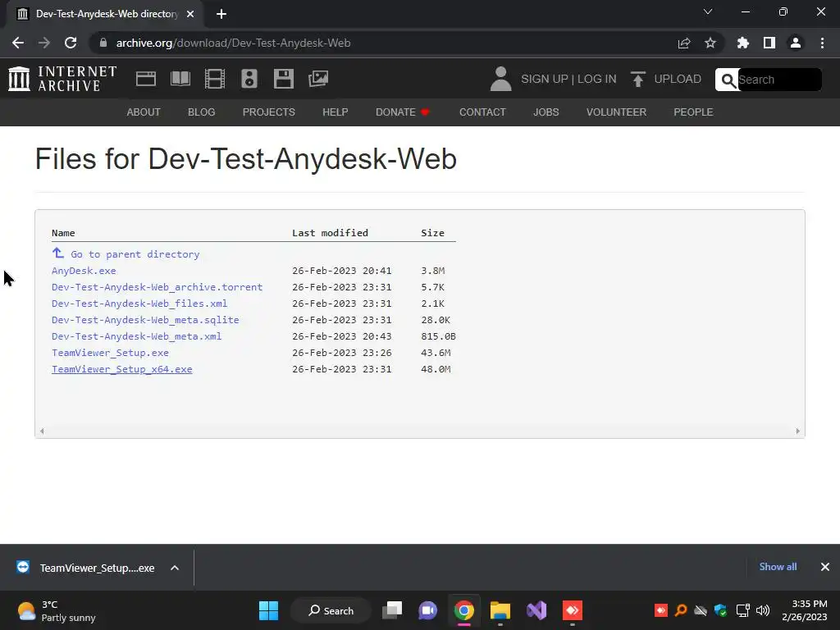Click the UPLOAD link text
This screenshot has height=630, width=840.
pos(678,79)
